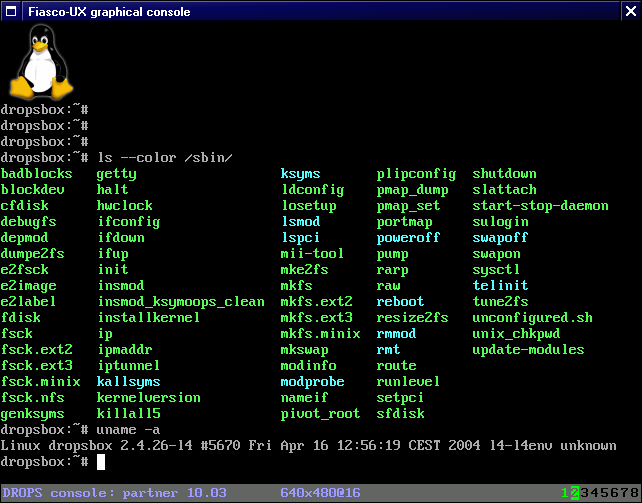Click the cursor block at the prompt
Screen dimensions: 642x503
pyautogui.click(x=101, y=461)
